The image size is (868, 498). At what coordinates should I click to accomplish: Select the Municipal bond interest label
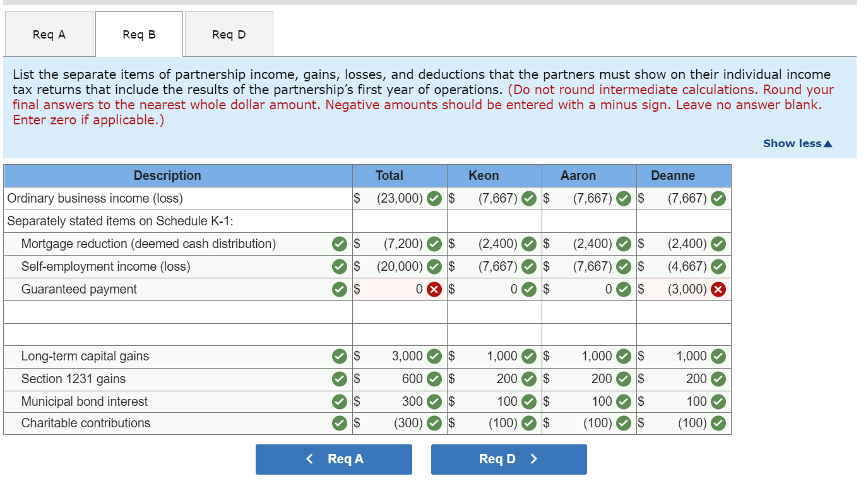tap(85, 402)
